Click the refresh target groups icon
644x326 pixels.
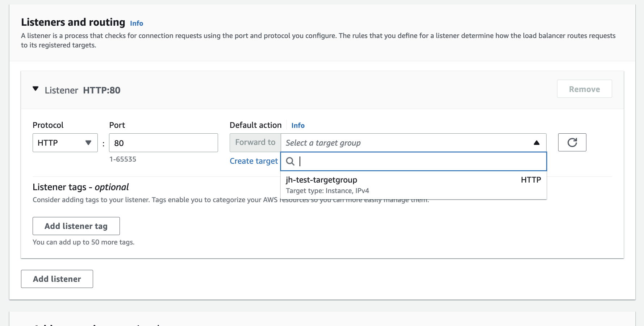point(572,142)
